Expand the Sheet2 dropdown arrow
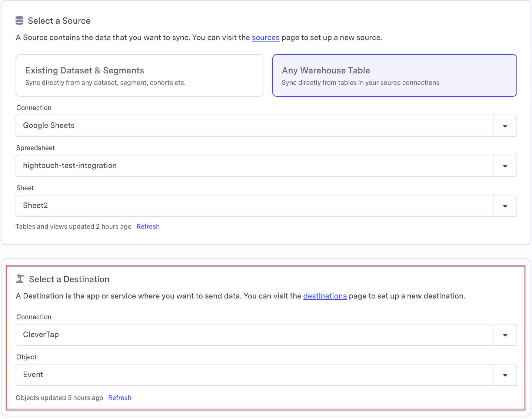The width and height of the screenshot is (532, 419). click(505, 206)
